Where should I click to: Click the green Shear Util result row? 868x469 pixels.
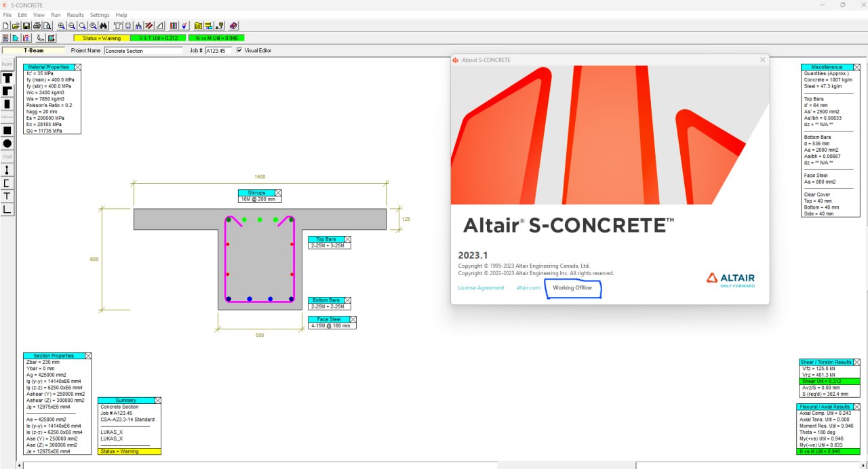coord(829,381)
